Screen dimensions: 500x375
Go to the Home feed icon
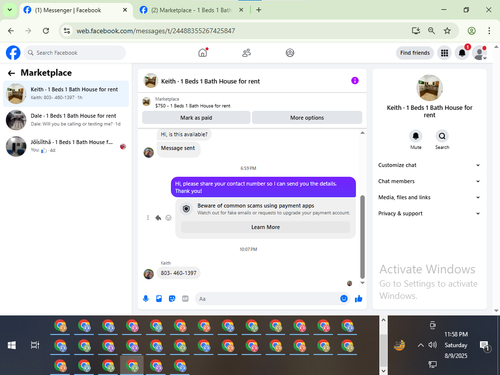203,53
